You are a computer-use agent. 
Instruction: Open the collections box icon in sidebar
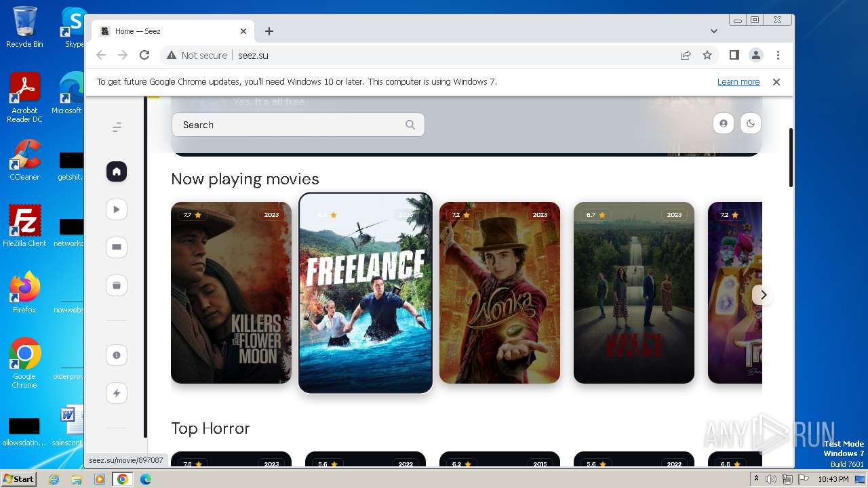click(x=117, y=285)
